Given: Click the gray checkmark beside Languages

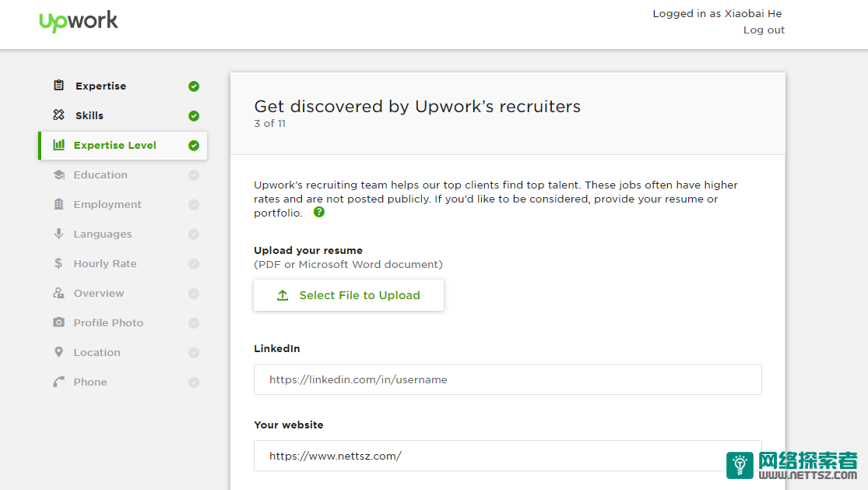Looking at the screenshot, I should click(x=194, y=234).
